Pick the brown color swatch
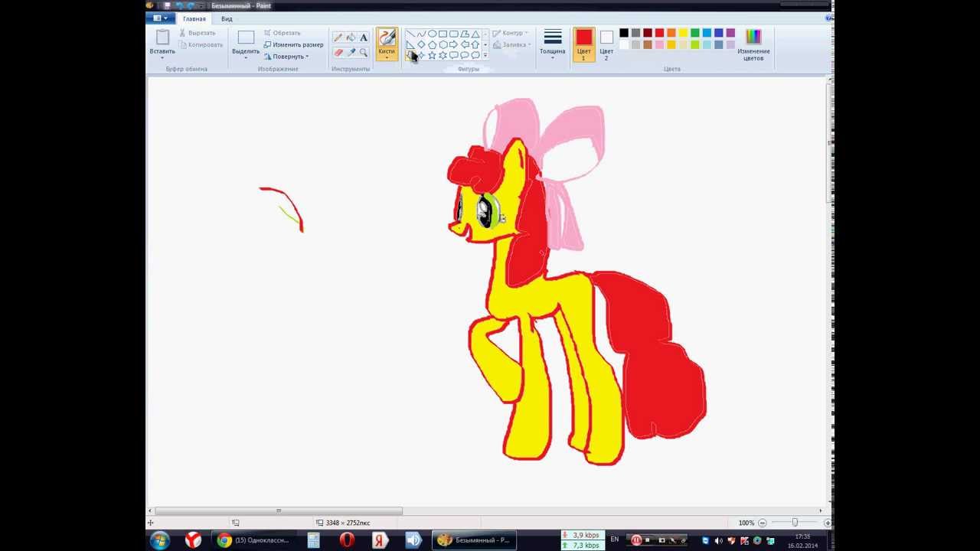This screenshot has height=551, width=980. pos(648,45)
